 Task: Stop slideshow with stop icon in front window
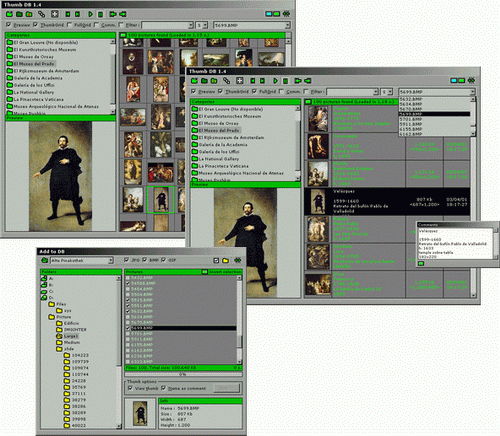pos(285,81)
